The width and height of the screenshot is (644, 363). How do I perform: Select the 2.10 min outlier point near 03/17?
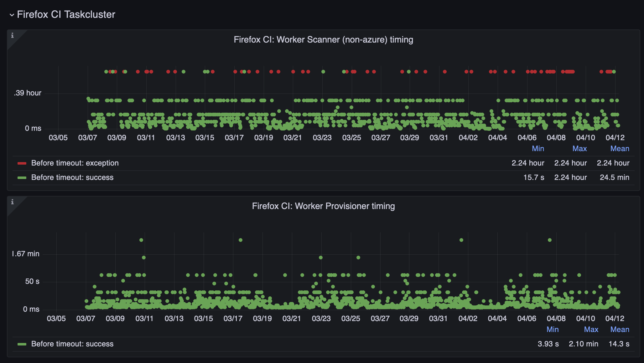[x=241, y=240]
